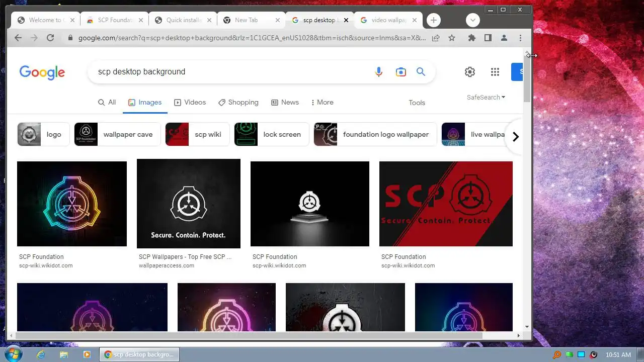Click the scroll down arrow
This screenshot has height=362, width=644.
tap(527, 327)
